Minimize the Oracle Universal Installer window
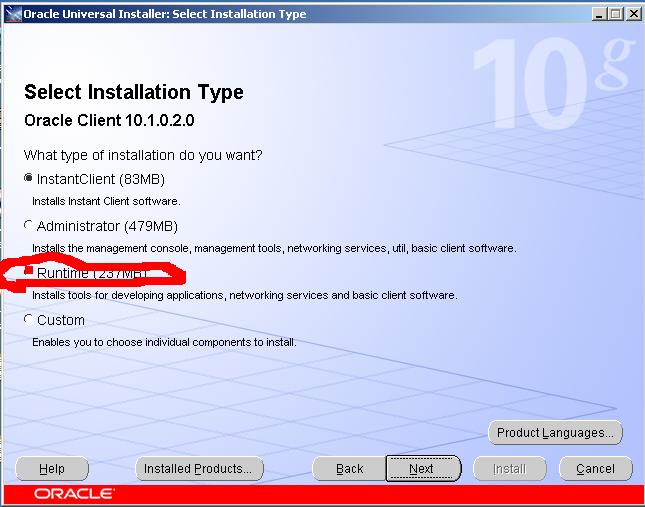Screen dimensions: 645x507 pos(599,14)
